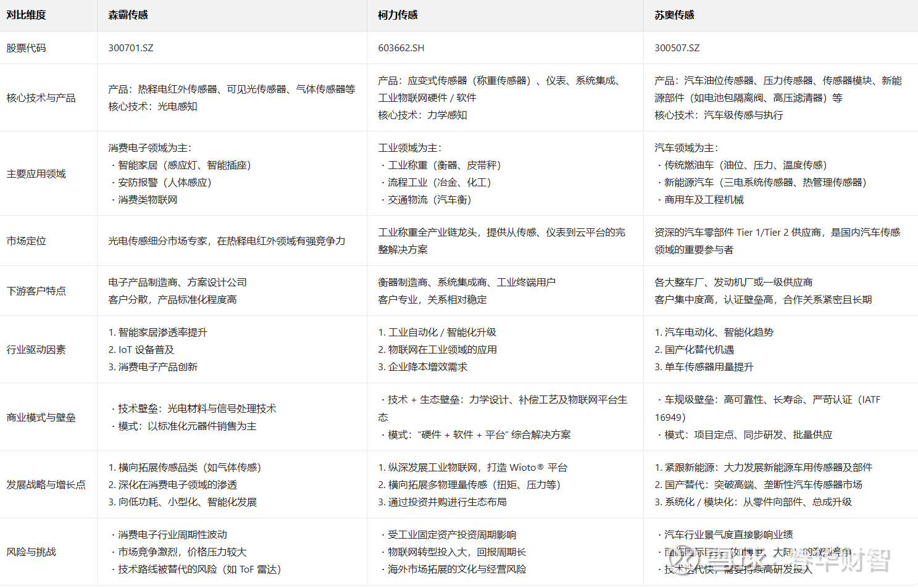Click the header cell "对比维度"
The width and height of the screenshot is (918, 588).
27,15
